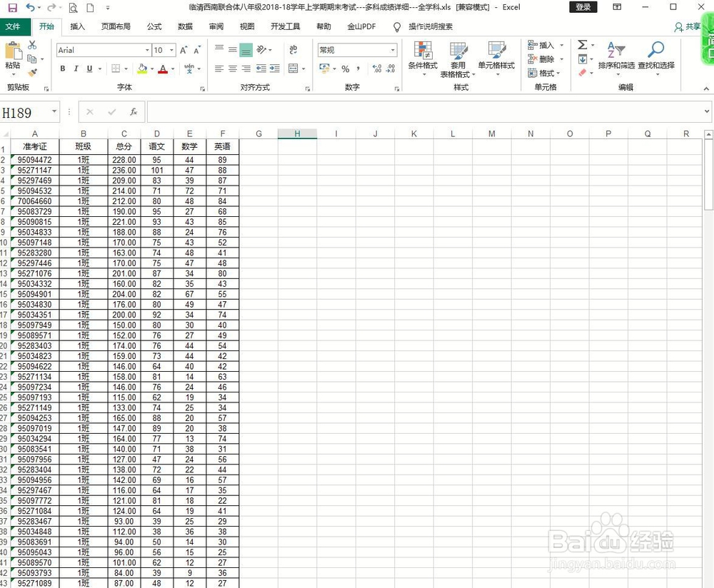Open print preview from quick access toolbar

tap(73, 8)
